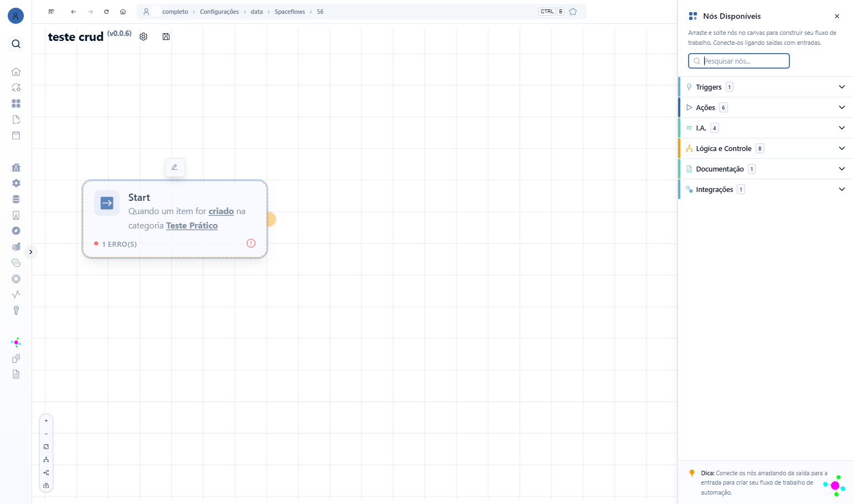Viewport: 853px width, 504px height.
Task: Go to the top bar home icon
Action: (x=123, y=12)
